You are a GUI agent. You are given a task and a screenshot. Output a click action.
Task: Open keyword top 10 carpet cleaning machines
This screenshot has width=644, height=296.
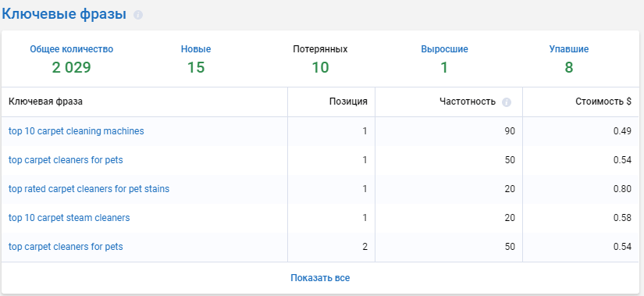pyautogui.click(x=76, y=131)
